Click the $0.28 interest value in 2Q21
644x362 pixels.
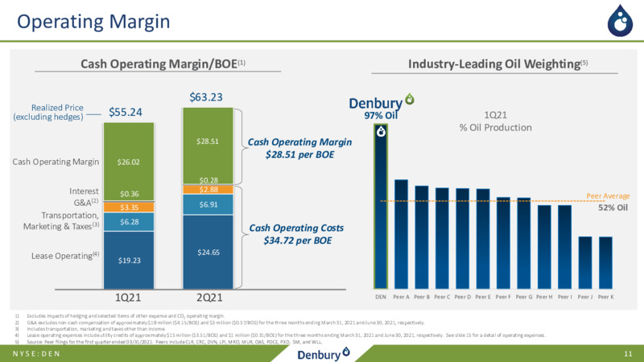[208, 180]
